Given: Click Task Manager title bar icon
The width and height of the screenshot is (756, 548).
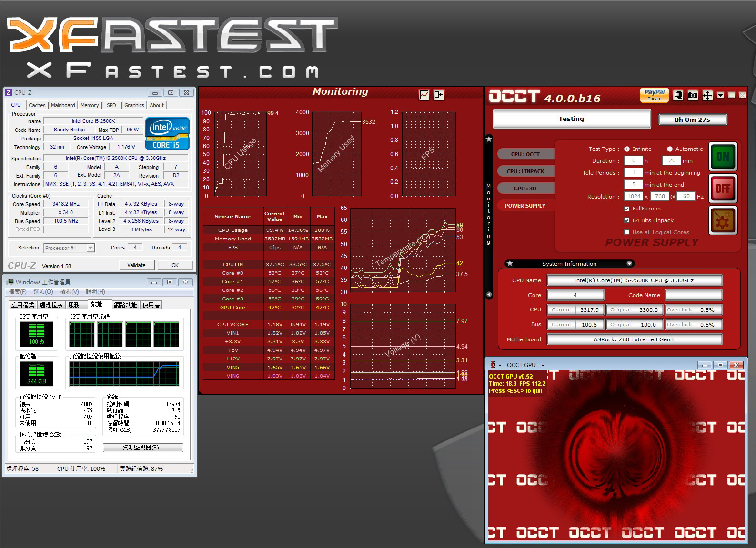Looking at the screenshot, I should [10, 282].
